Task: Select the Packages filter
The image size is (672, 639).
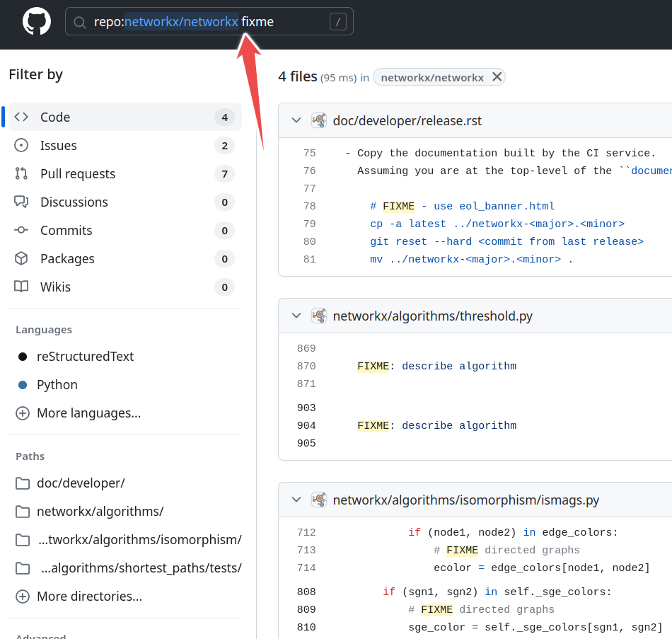Action: coord(125,258)
